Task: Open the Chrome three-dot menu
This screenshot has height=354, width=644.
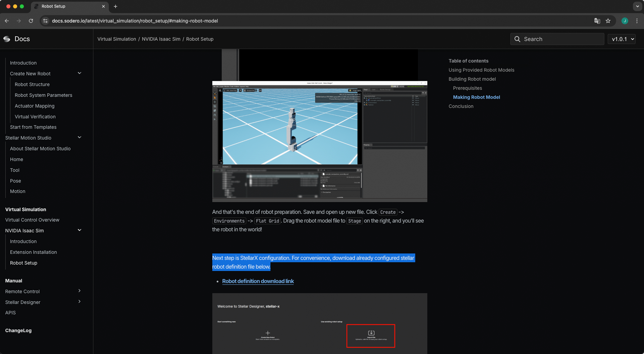Action: 637,21
